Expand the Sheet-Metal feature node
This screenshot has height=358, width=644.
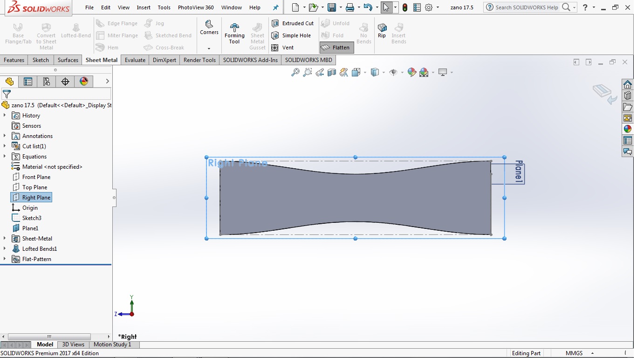(5, 238)
